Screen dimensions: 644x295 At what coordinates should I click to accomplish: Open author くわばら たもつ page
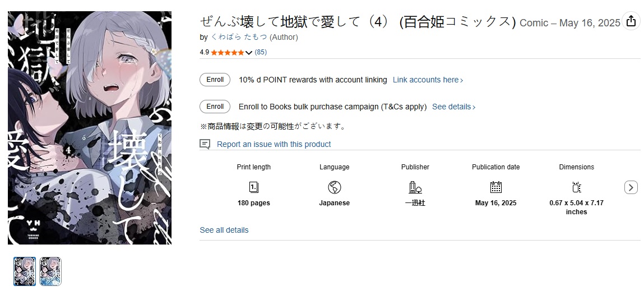pos(239,37)
